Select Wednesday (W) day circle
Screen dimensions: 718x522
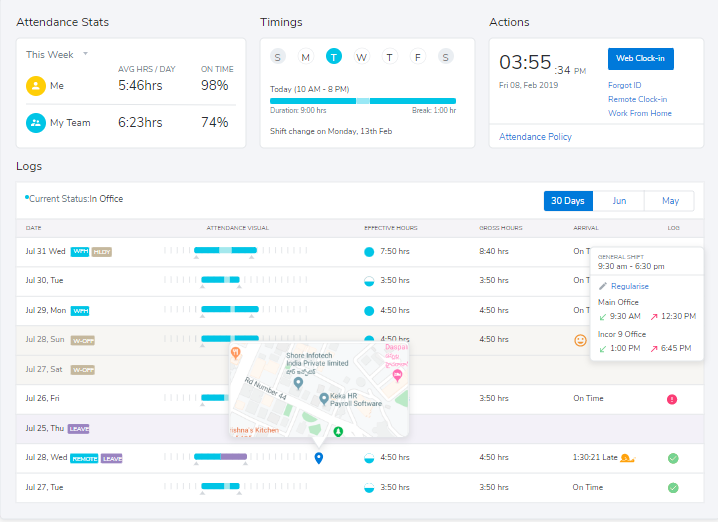click(362, 57)
